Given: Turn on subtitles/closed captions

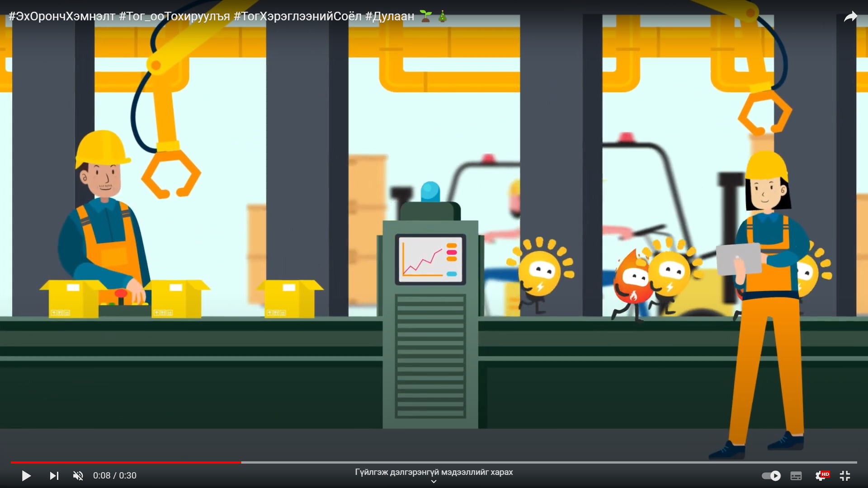Looking at the screenshot, I should (796, 476).
